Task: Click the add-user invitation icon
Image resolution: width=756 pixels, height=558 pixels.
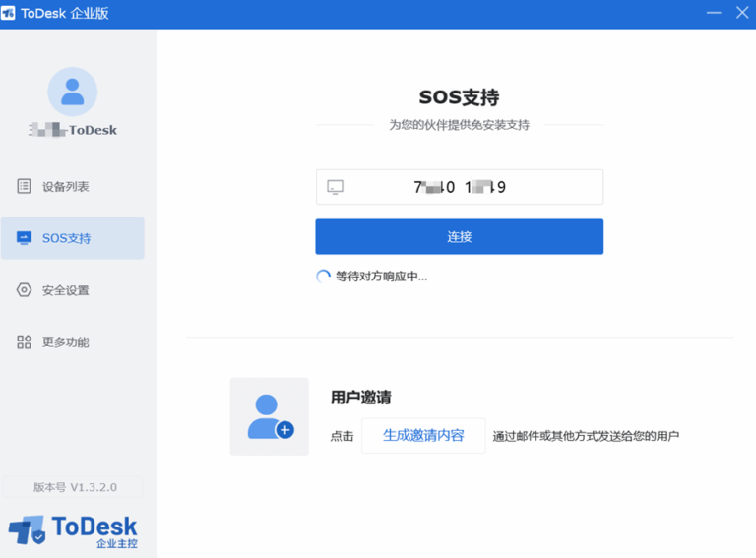Action: (270, 416)
